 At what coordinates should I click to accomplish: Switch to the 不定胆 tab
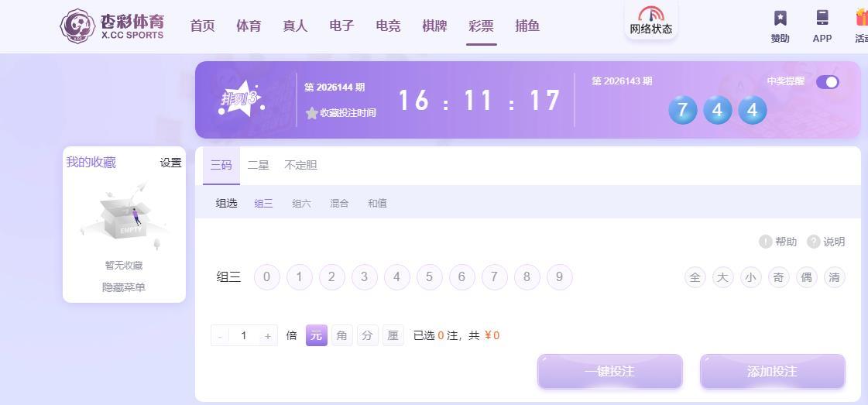(300, 166)
